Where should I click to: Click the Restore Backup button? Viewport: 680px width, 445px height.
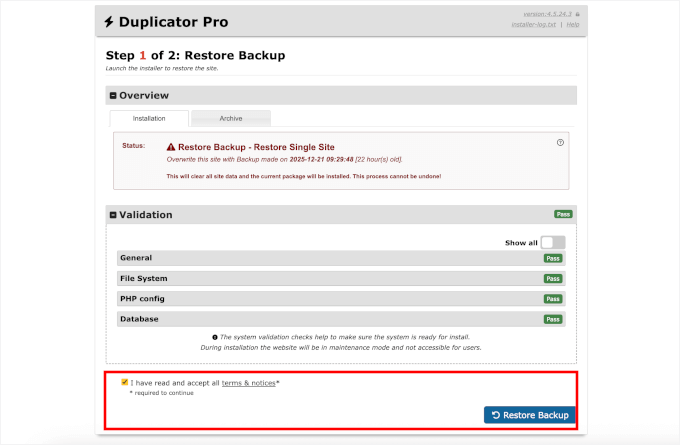[529, 415]
